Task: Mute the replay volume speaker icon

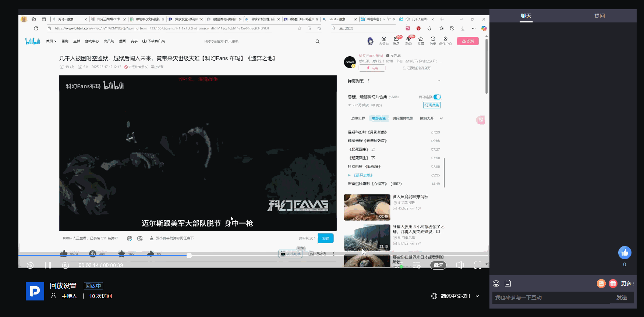Action: pyautogui.click(x=460, y=265)
